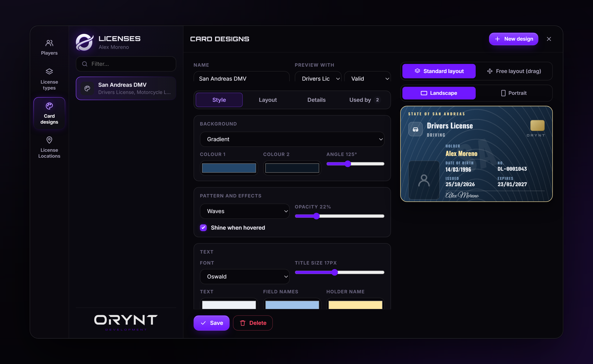Select San Andreas DMV design in list
This screenshot has height=364, width=593.
coord(126,88)
